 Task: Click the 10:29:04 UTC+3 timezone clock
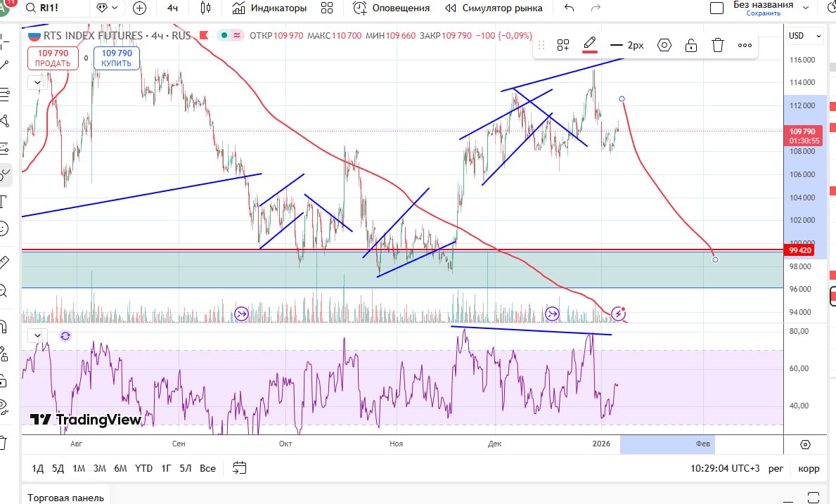point(725,468)
